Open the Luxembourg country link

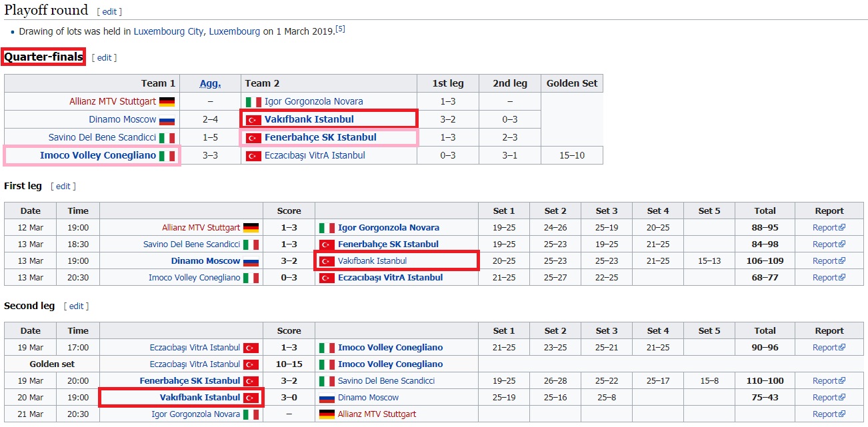click(x=235, y=31)
